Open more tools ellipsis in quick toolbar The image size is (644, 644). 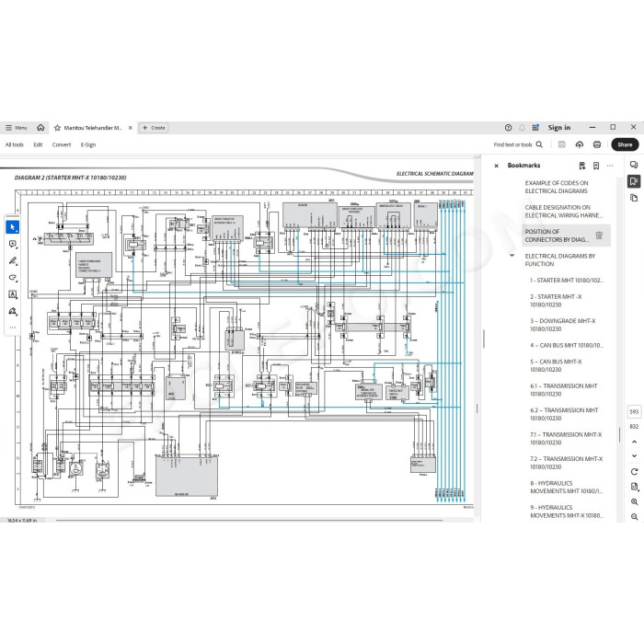click(12, 328)
